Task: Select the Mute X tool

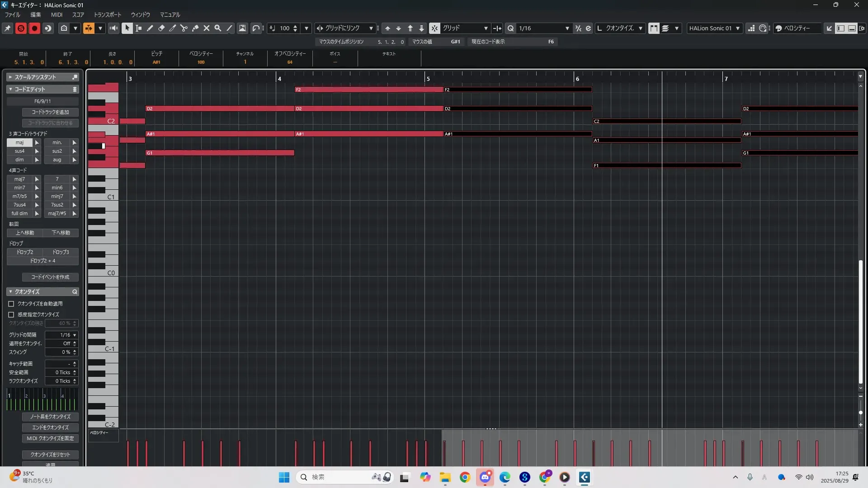Action: point(207,28)
